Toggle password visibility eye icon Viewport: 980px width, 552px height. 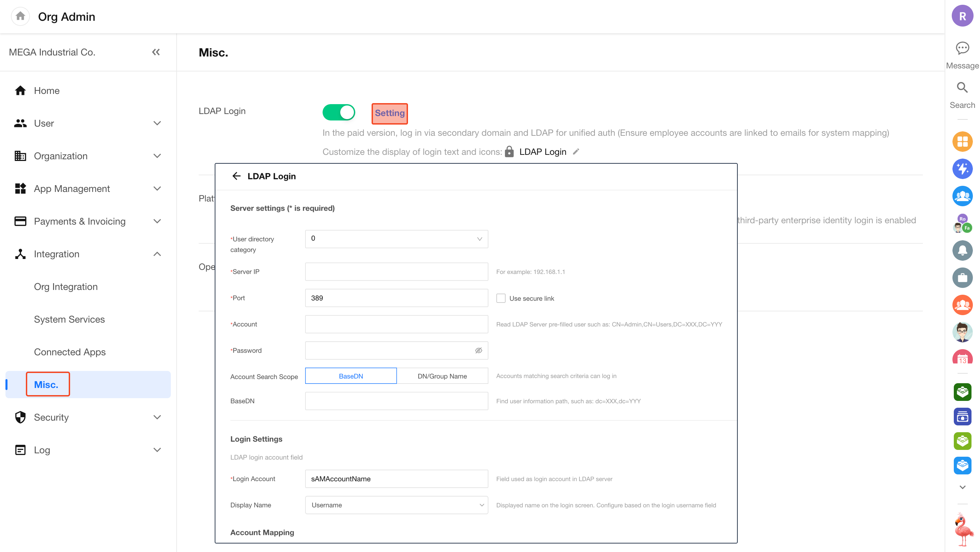click(x=478, y=351)
